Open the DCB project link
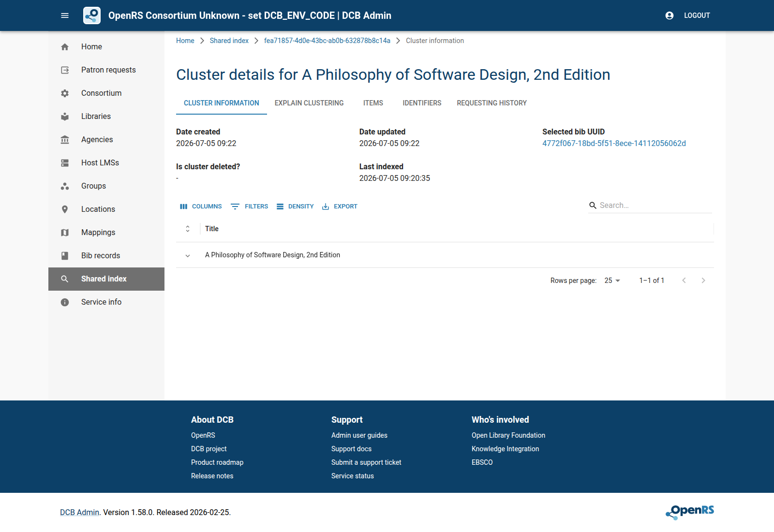The width and height of the screenshot is (774, 532). pos(209,449)
